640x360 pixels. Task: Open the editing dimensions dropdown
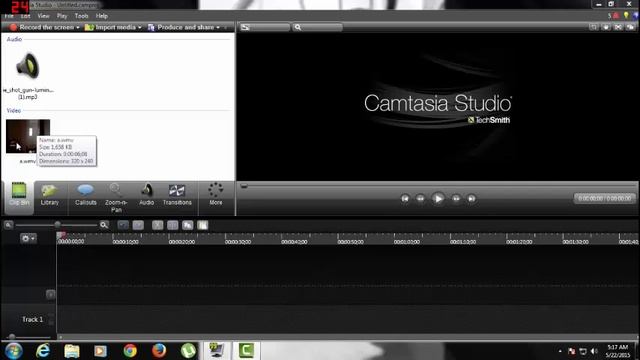(x=264, y=27)
